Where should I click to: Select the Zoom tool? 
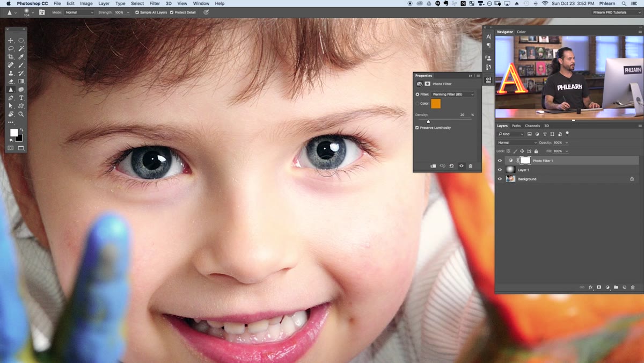pyautogui.click(x=21, y=114)
